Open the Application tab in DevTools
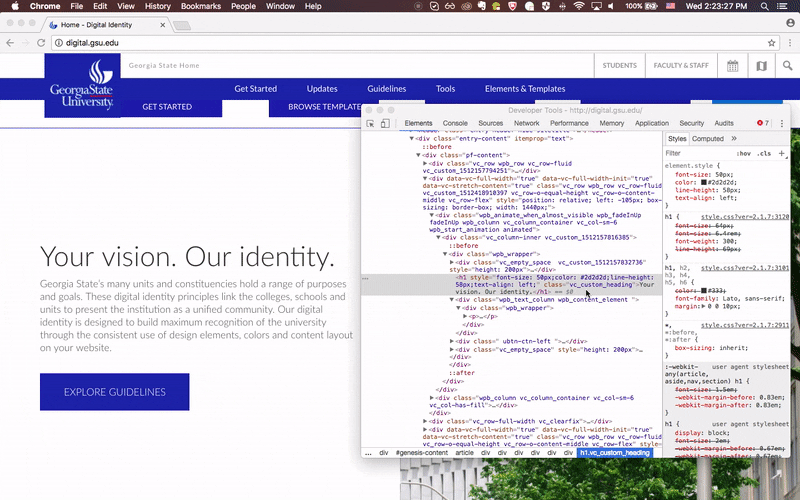 652,123
